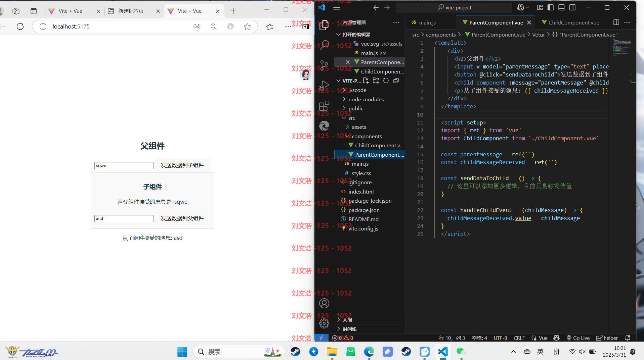Open Edge settings and more menu
Viewport: 644px width, 360px height.
click(x=288, y=27)
